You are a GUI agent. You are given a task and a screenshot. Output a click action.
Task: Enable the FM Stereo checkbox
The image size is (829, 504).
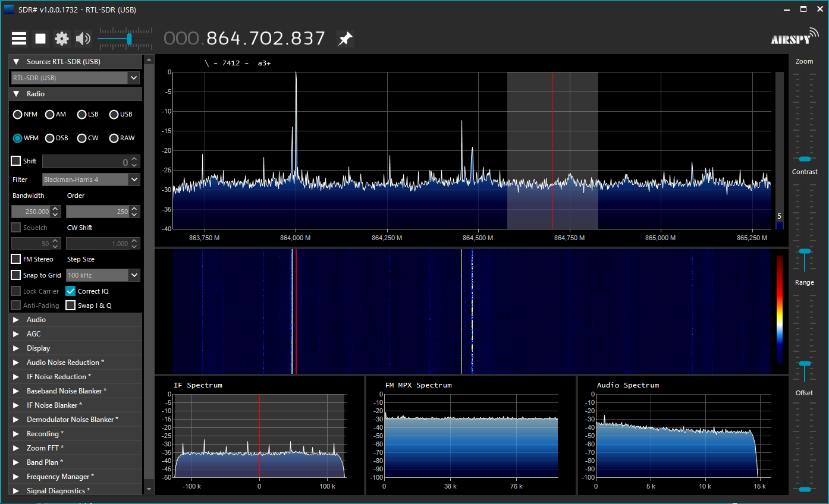coord(16,259)
